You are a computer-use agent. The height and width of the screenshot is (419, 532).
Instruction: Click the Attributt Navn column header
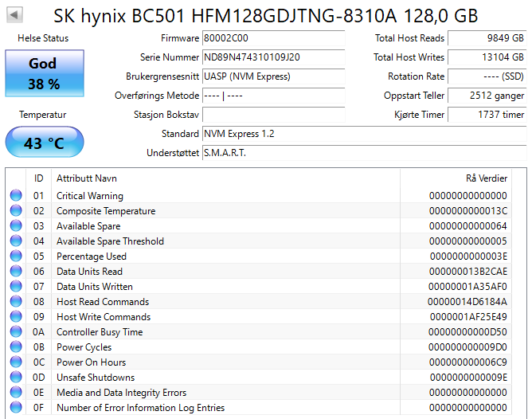[86, 178]
